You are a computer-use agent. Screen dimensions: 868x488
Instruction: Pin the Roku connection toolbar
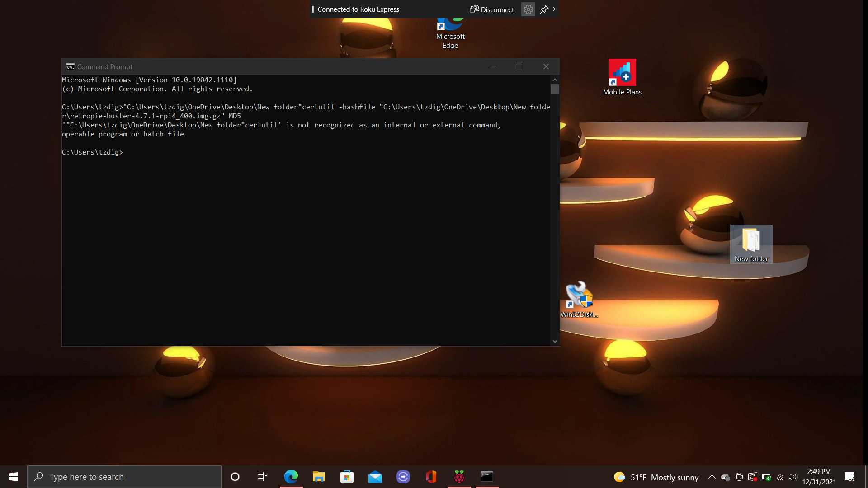click(x=544, y=9)
